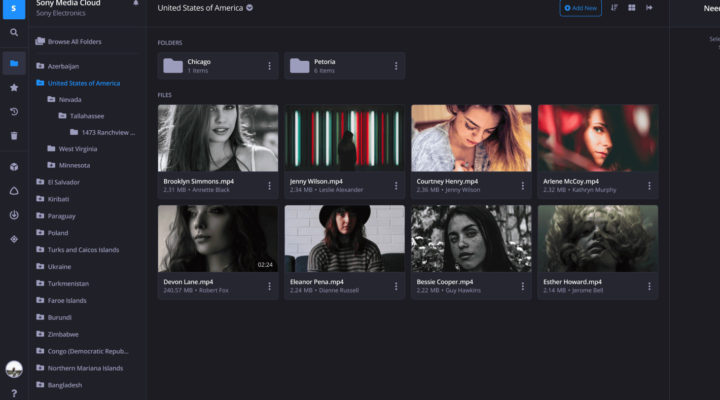The height and width of the screenshot is (400, 720).
Task: Select Turks and Caicos Islands folder
Action: pos(78,250)
